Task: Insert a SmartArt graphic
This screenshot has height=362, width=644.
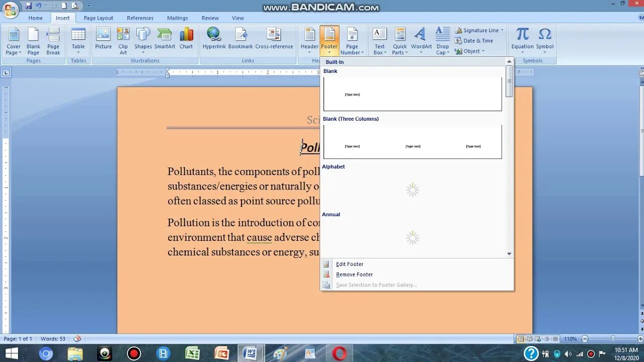Action: [165, 39]
